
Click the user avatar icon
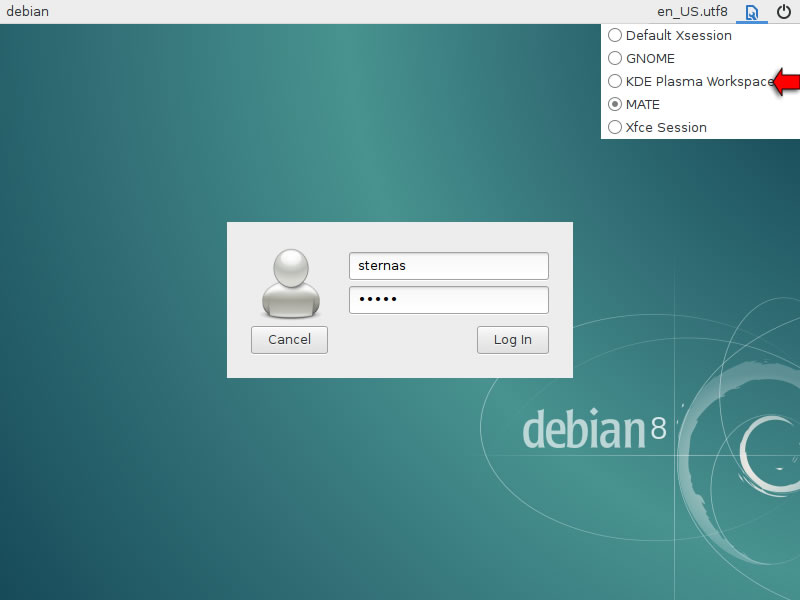point(291,284)
